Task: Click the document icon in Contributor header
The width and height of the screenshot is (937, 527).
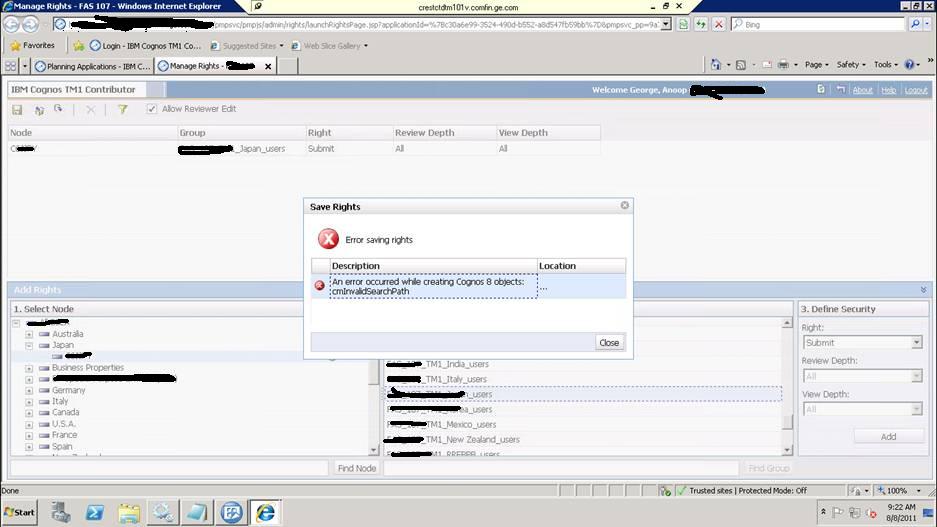Action: click(x=820, y=89)
